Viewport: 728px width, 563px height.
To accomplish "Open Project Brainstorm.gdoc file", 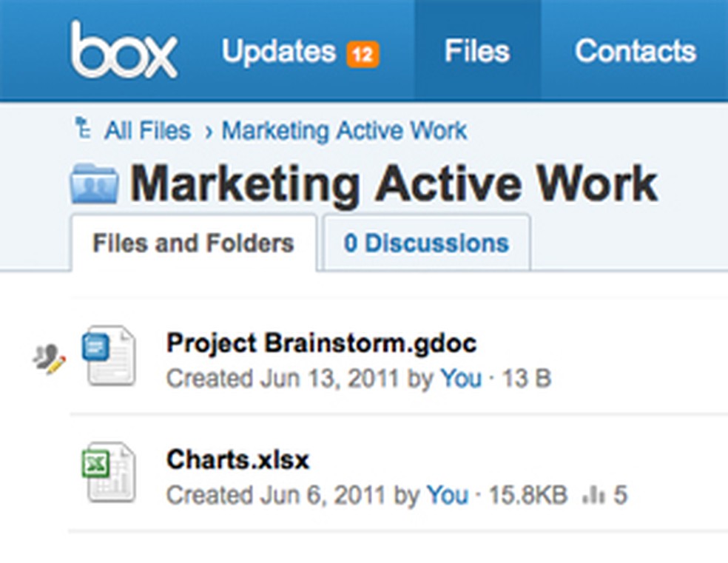I will (322, 343).
